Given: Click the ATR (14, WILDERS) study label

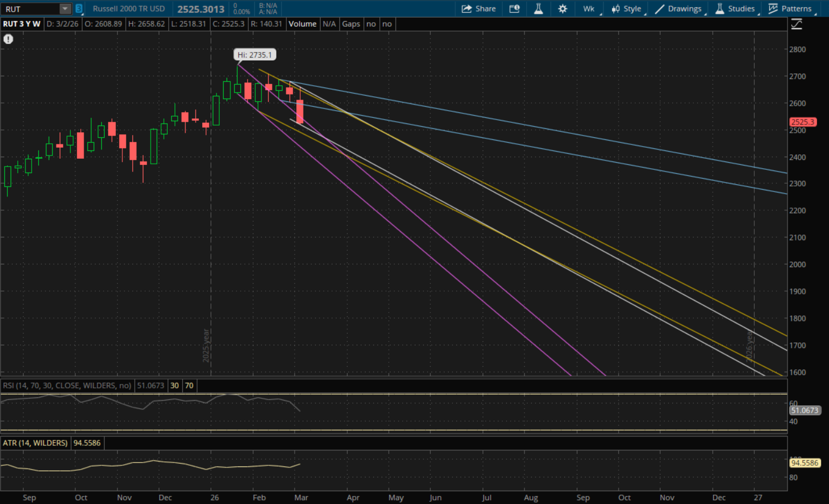Looking at the screenshot, I should pos(35,443).
